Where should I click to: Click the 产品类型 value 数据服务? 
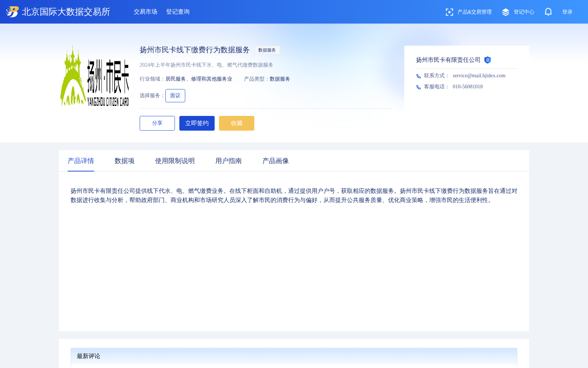280,79
